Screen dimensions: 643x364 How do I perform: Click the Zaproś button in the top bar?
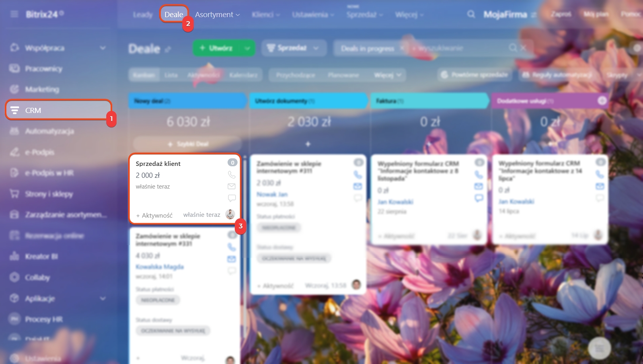point(561,14)
